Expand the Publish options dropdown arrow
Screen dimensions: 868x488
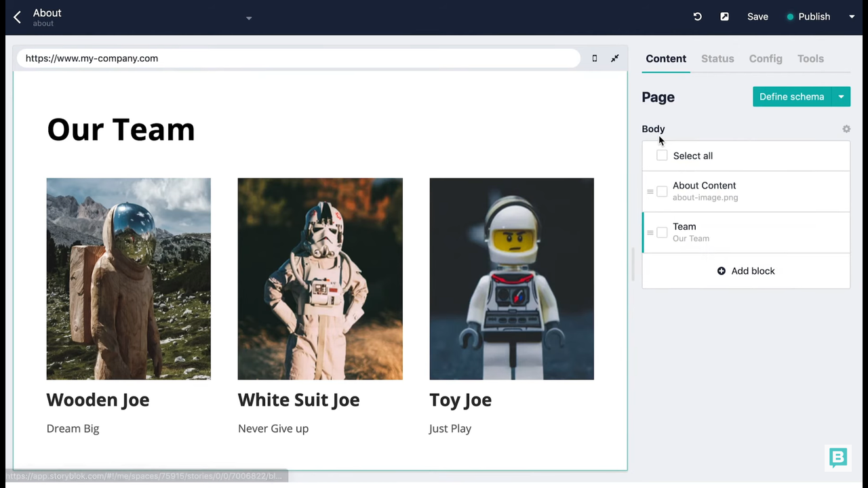coord(852,17)
